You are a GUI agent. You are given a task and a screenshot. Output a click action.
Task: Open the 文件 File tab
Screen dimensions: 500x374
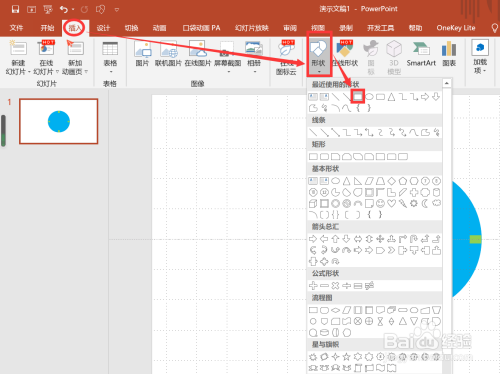click(x=16, y=28)
